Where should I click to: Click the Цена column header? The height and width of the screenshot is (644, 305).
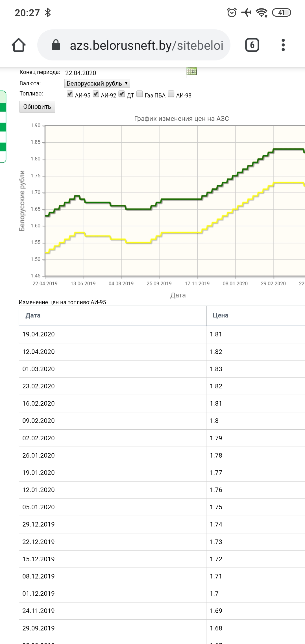pyautogui.click(x=220, y=316)
